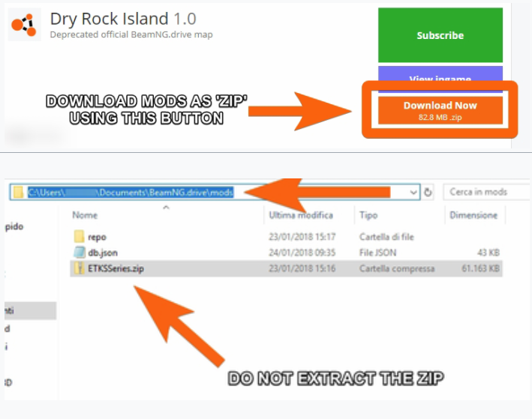Click the BeamNG logo icon beside Dry Rock Island
Viewport: 532px width, 419px height.
tap(24, 25)
